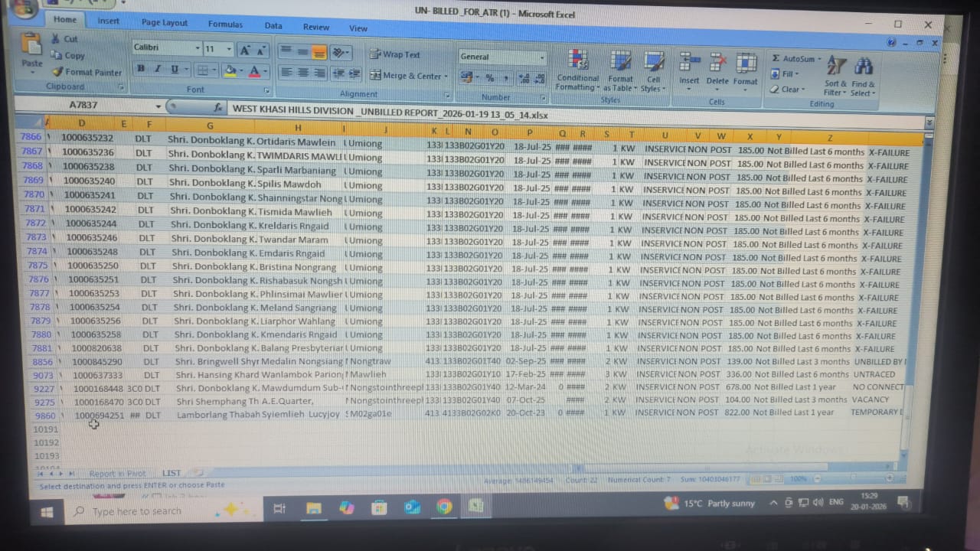Open Google Chrome from the taskbar
Screen dimensions: 980x551
pos(444,507)
